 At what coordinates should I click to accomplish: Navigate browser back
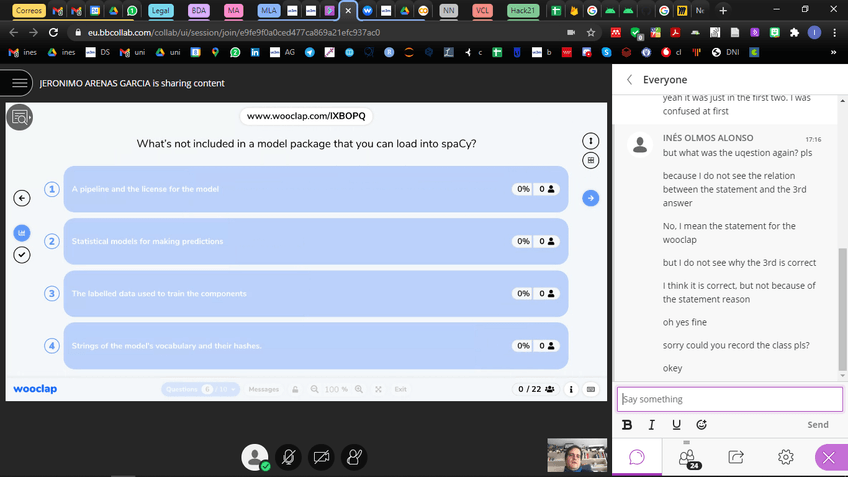point(14,32)
